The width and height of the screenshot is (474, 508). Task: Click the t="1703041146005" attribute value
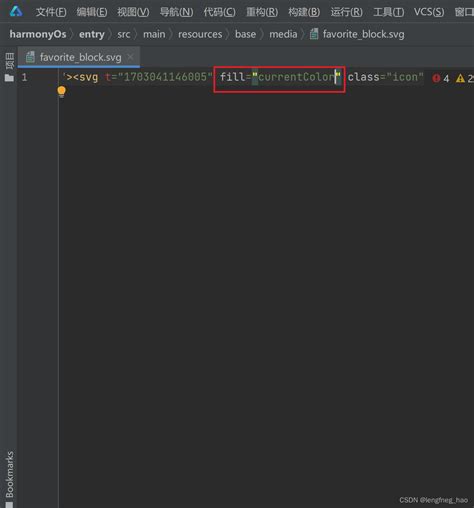[x=159, y=77]
